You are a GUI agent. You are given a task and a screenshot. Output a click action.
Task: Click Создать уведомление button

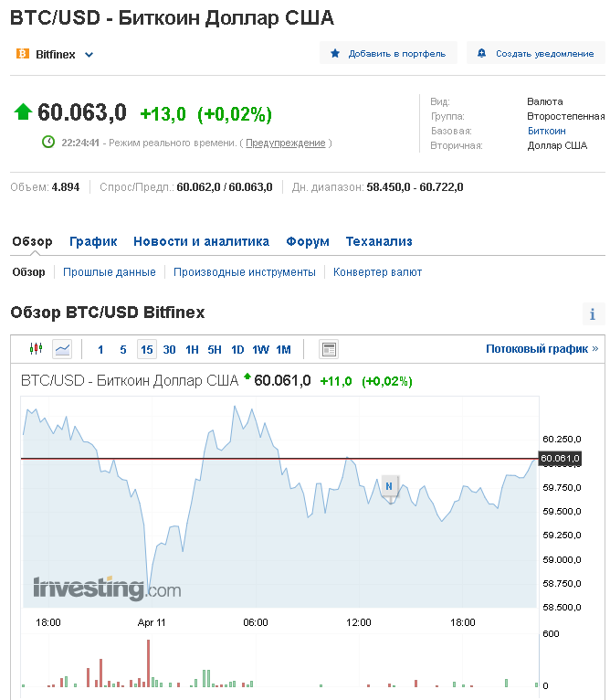535,53
